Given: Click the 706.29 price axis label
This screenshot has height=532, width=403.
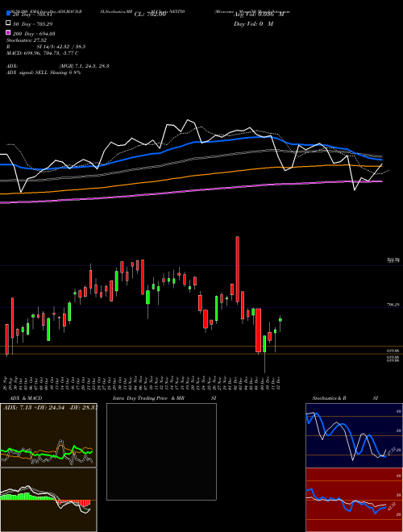Looking at the screenshot, I should click(x=393, y=305).
